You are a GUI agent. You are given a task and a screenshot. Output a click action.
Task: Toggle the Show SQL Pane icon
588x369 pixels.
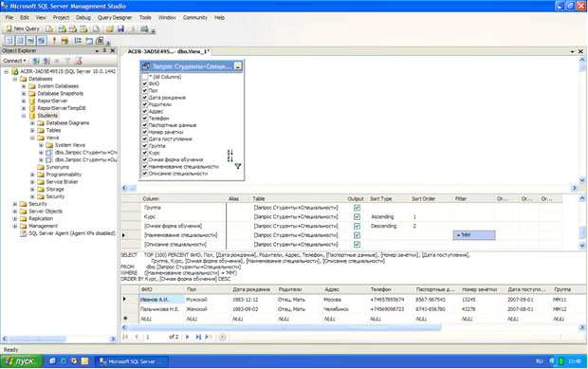pyautogui.click(x=30, y=40)
